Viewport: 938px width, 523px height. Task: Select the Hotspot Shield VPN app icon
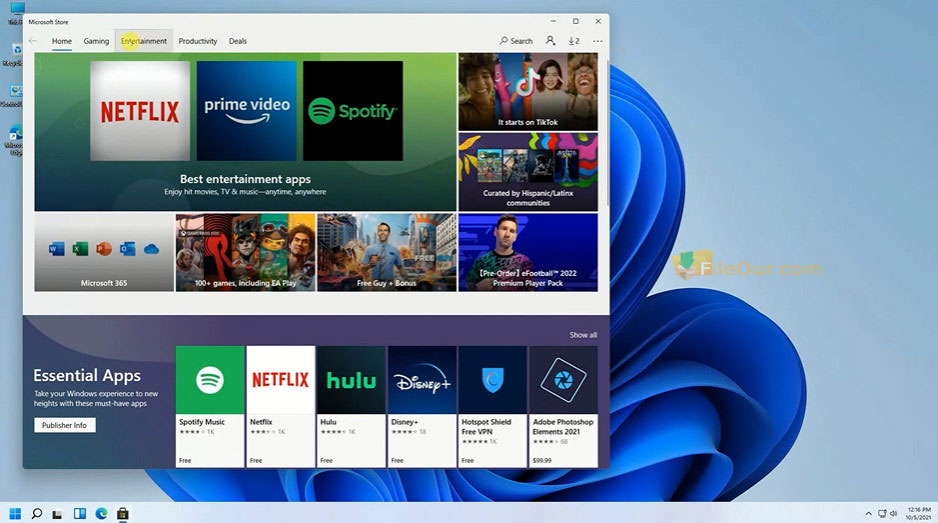coord(492,380)
